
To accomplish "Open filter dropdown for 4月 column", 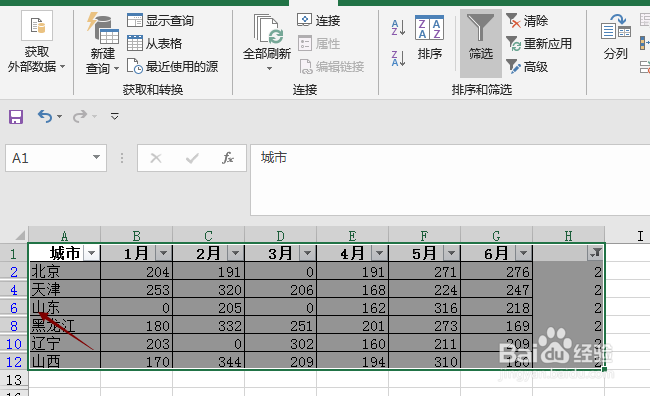I will point(380,253).
